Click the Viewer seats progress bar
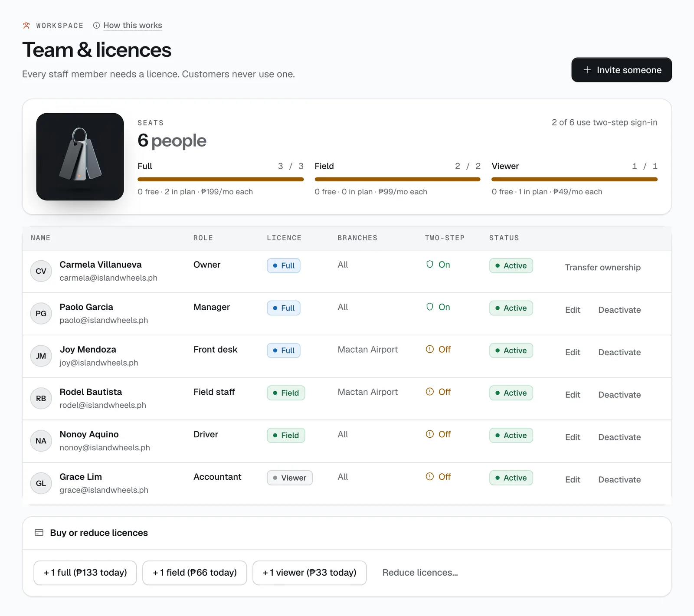 [x=574, y=179]
